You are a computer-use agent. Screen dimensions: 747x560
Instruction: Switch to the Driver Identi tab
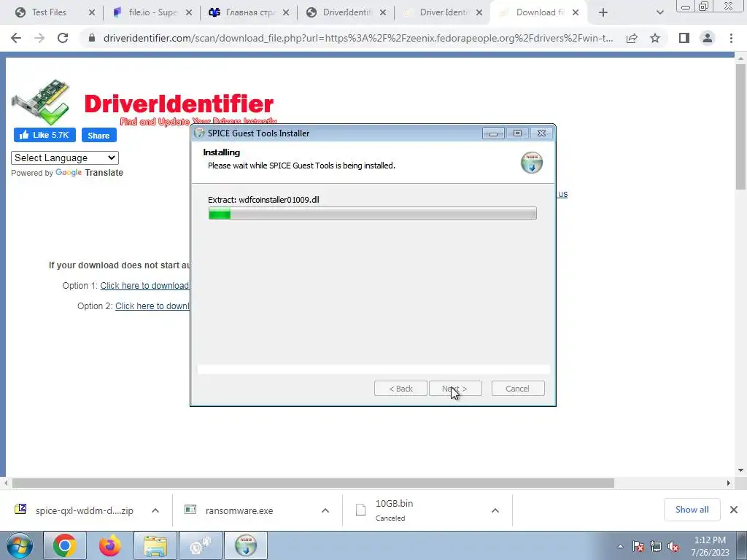(443, 13)
